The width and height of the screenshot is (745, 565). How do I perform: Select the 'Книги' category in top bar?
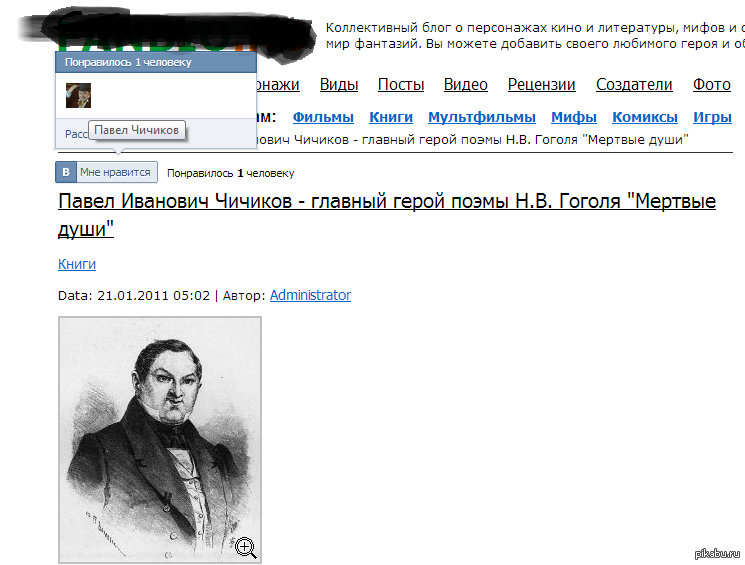click(391, 117)
